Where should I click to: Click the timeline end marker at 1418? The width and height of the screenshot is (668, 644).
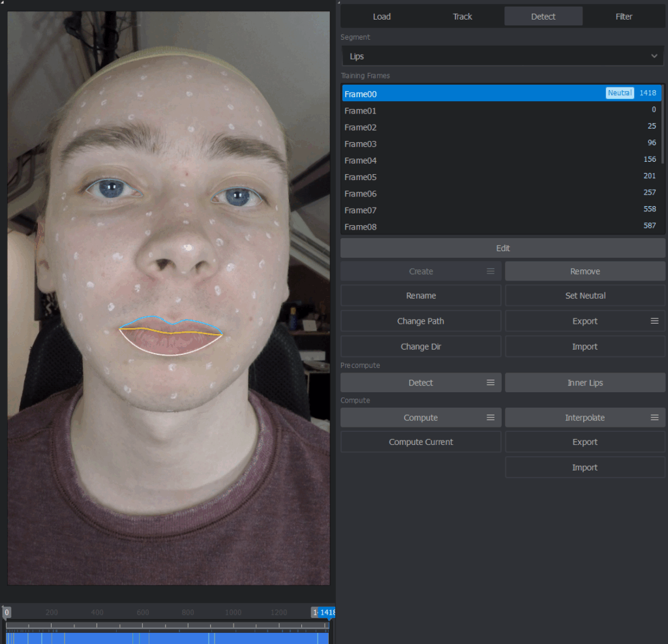(x=327, y=613)
